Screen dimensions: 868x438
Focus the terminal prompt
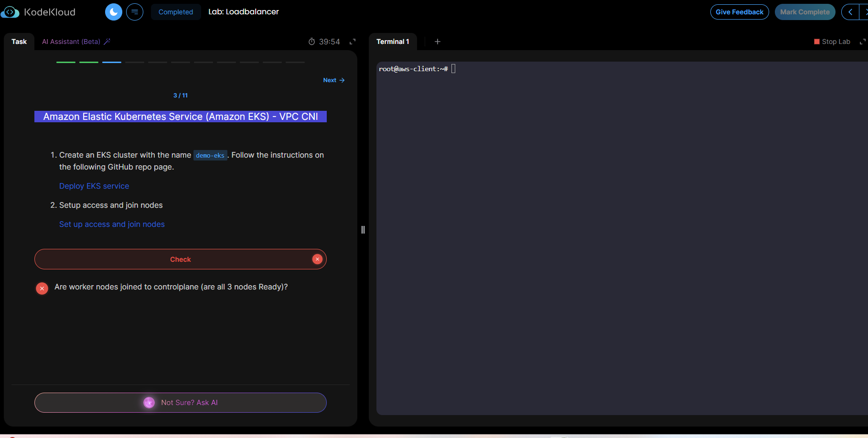(x=453, y=69)
